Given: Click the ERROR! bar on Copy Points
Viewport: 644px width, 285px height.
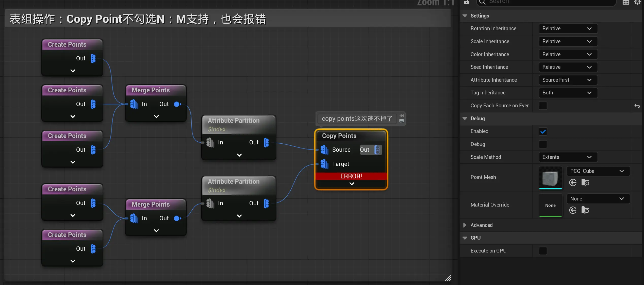Looking at the screenshot, I should click(x=351, y=176).
